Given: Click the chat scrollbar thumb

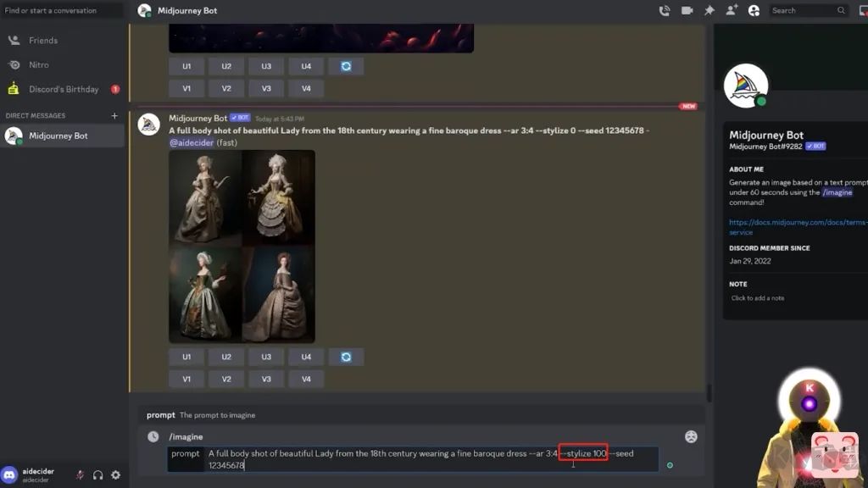Looking at the screenshot, I should tap(709, 393).
